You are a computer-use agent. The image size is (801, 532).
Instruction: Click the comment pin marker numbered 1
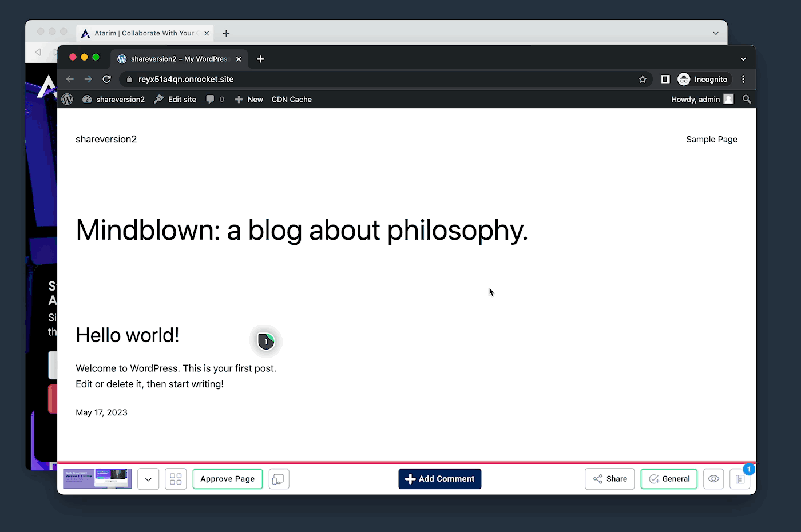[266, 342]
